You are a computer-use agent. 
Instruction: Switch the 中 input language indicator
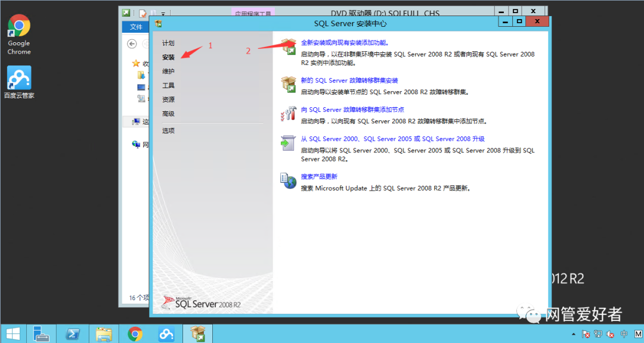[624, 335]
